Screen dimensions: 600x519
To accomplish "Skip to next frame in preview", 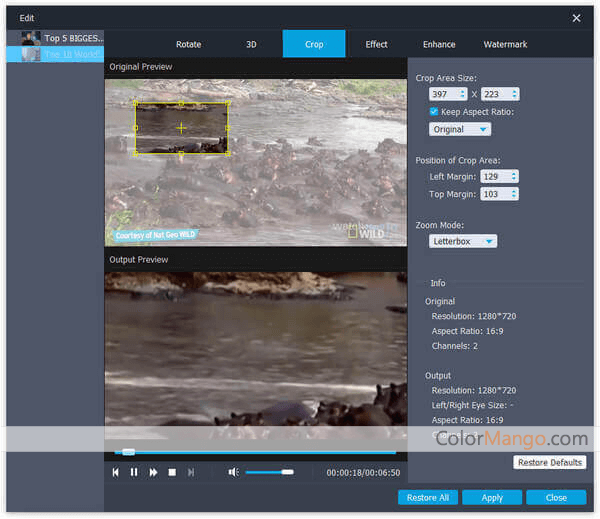I will pyautogui.click(x=191, y=472).
